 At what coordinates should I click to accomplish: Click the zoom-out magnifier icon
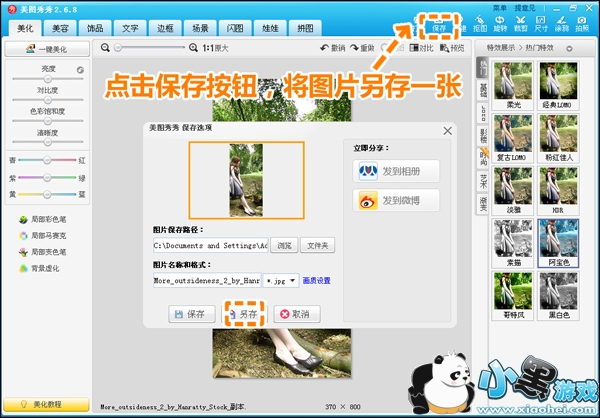click(x=105, y=48)
